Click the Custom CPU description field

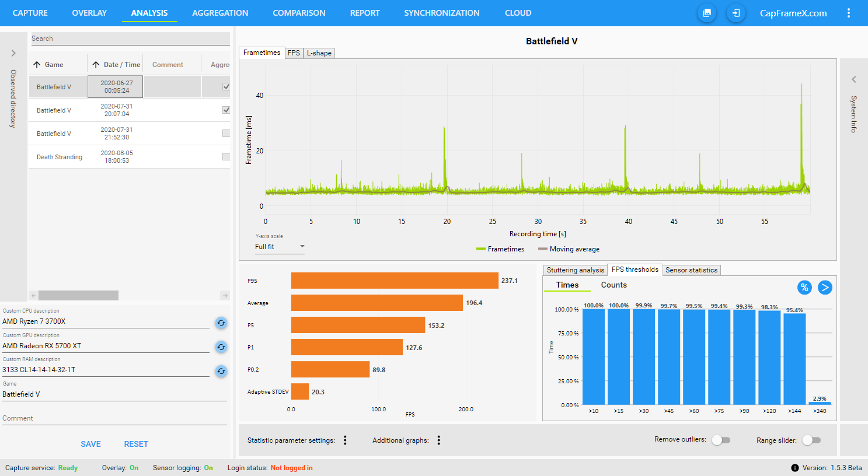[x=106, y=321]
